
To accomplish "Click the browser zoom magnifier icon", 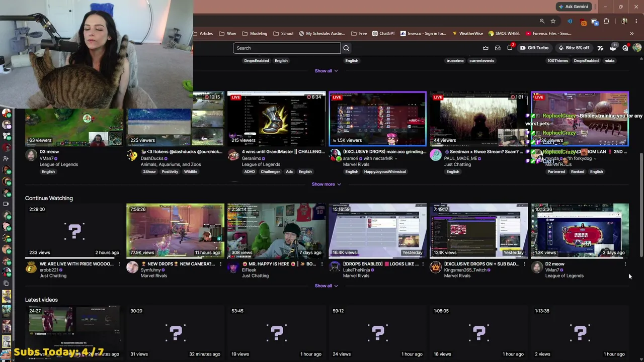I will pyautogui.click(x=542, y=21).
